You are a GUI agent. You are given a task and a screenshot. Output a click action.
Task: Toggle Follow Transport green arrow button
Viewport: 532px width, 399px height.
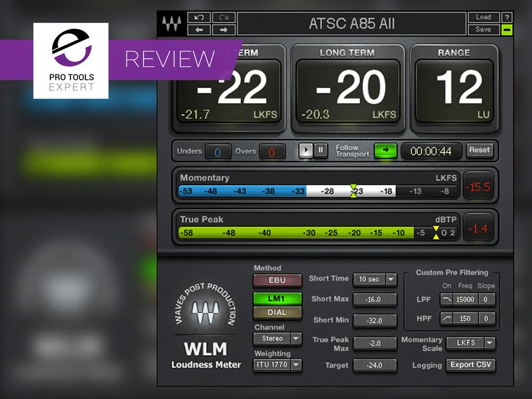[x=386, y=150]
